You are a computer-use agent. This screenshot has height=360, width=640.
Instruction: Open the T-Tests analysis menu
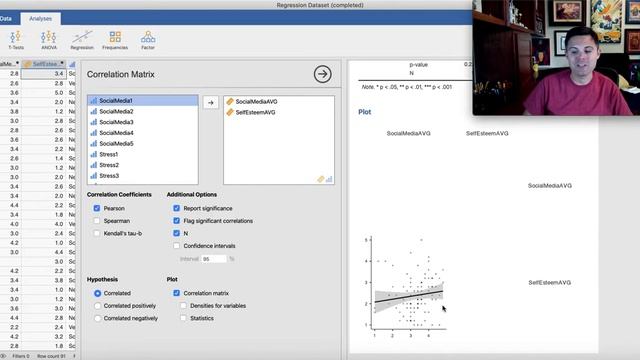coord(16,40)
